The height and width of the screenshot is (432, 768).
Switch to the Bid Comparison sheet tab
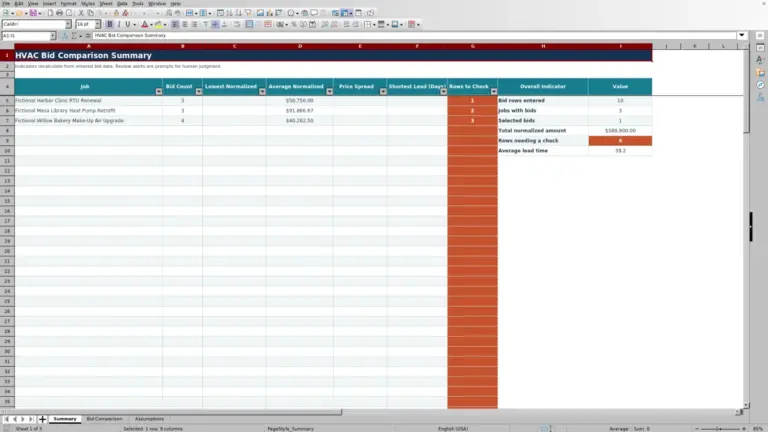(104, 419)
